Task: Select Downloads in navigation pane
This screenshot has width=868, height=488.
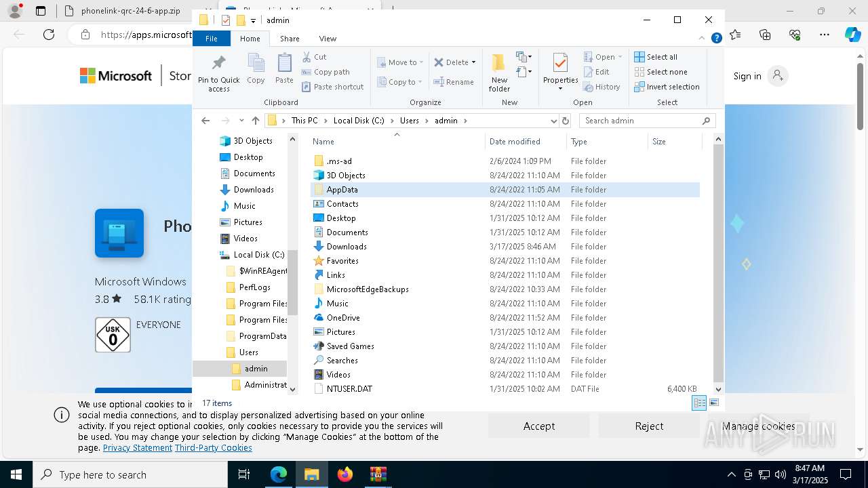Action: pyautogui.click(x=254, y=190)
